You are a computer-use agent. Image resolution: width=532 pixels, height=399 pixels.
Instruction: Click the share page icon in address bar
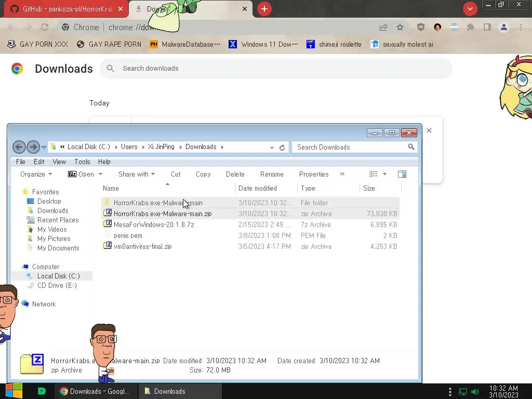tap(383, 27)
